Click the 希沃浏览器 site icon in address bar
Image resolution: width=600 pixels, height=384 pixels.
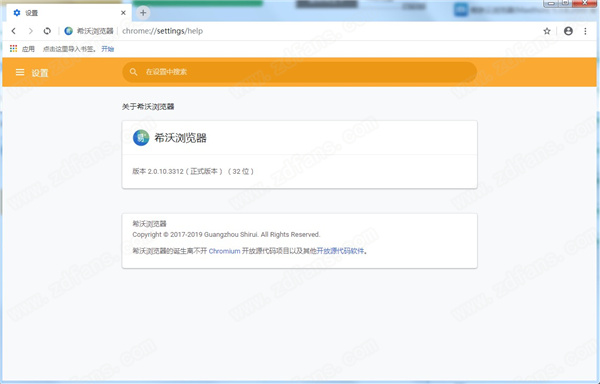coord(68,31)
